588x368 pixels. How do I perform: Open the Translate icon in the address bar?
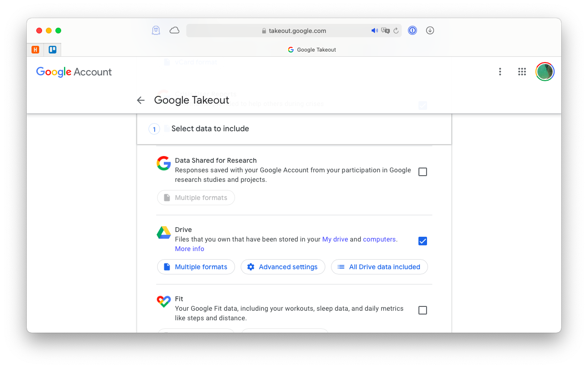click(385, 30)
